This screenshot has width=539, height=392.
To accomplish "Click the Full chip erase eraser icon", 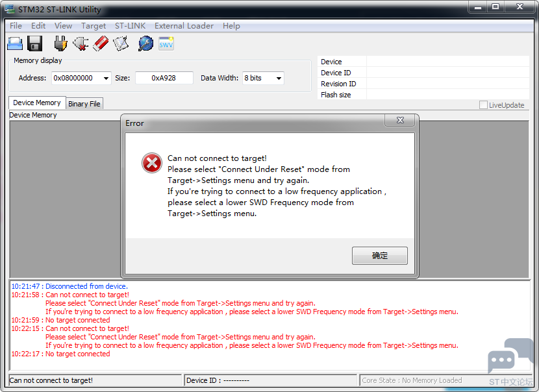I will click(x=101, y=43).
